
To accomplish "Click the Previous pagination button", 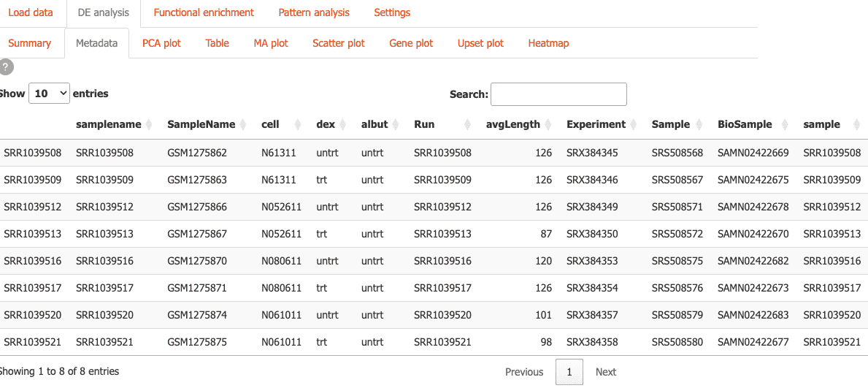I will [x=524, y=372].
